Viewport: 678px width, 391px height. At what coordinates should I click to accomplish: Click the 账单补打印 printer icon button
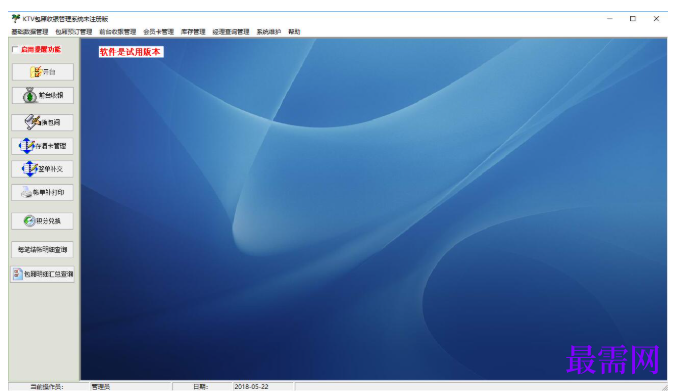point(43,192)
